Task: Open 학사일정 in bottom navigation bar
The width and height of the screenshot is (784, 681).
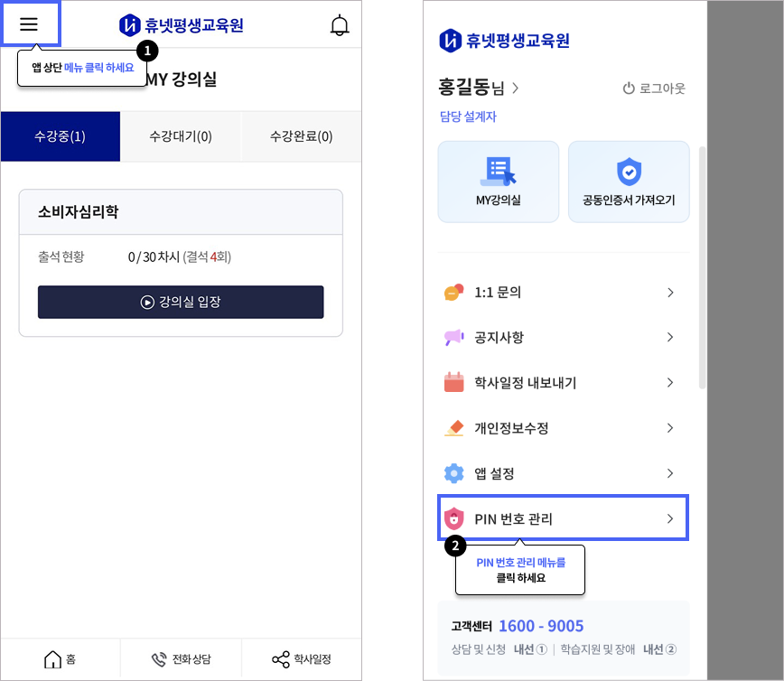Action: click(x=302, y=659)
